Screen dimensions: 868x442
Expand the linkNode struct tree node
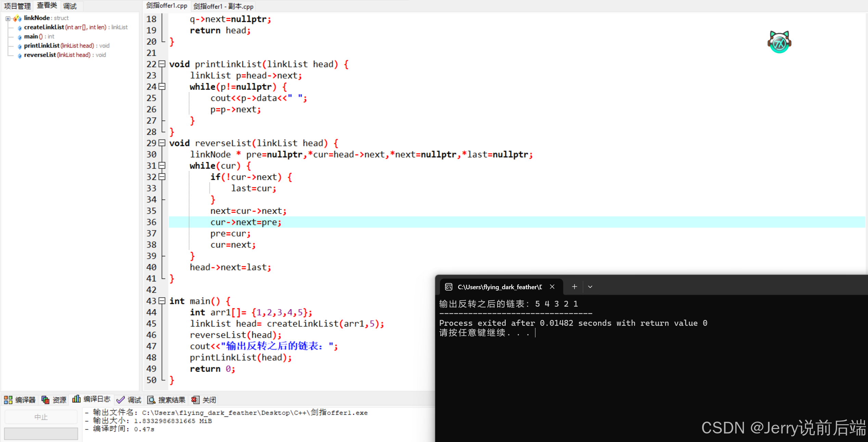point(8,18)
